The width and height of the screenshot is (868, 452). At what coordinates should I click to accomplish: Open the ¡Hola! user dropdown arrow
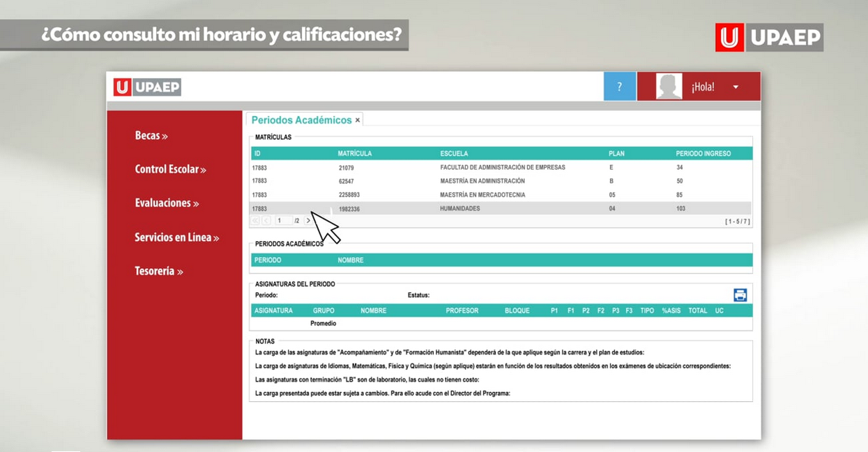pos(736,87)
